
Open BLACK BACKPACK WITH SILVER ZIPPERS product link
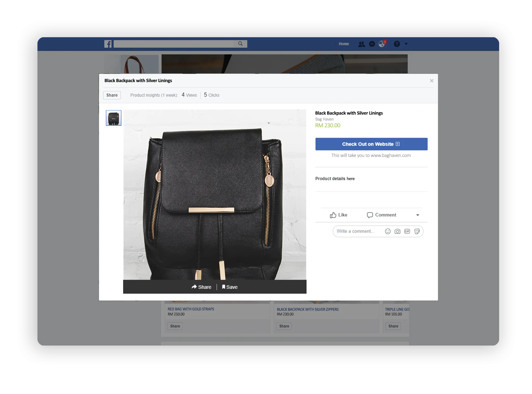pyautogui.click(x=308, y=309)
